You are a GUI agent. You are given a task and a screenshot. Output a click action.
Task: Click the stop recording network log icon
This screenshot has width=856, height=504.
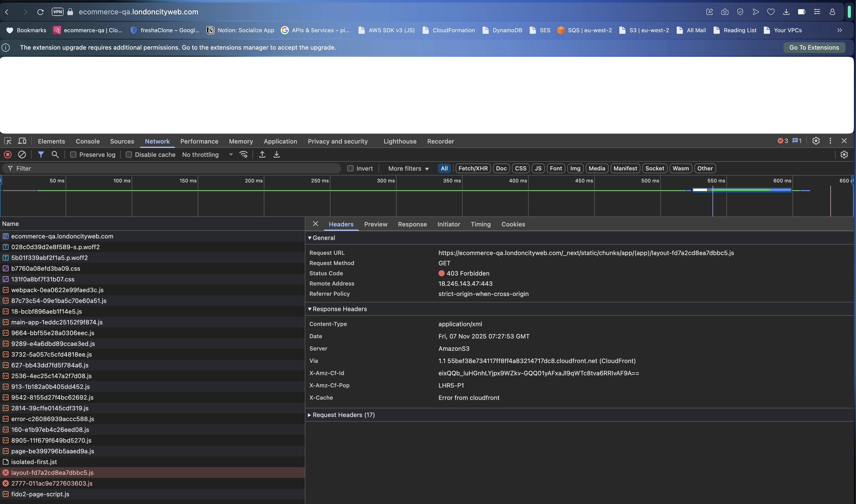[x=7, y=155]
